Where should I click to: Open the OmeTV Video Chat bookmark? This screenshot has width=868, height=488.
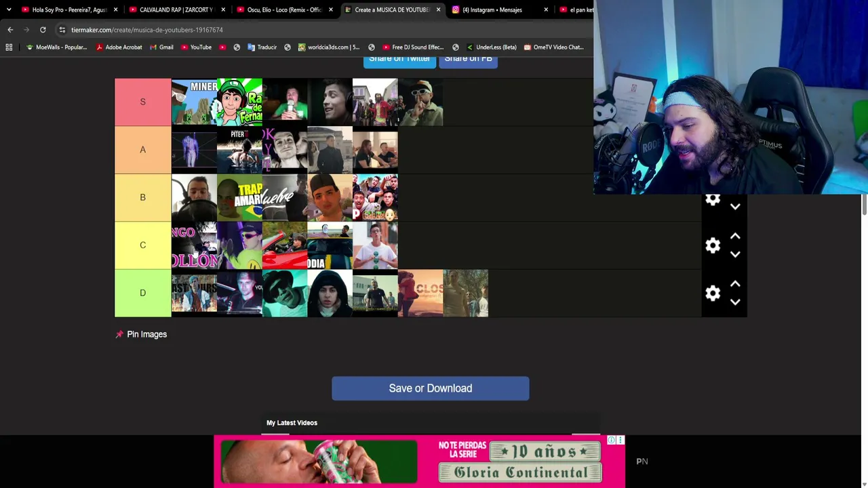point(553,47)
